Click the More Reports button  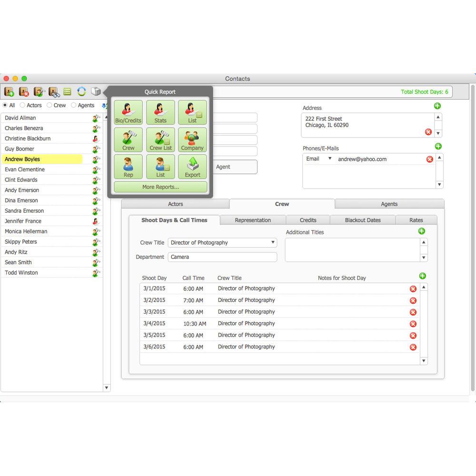tap(160, 187)
